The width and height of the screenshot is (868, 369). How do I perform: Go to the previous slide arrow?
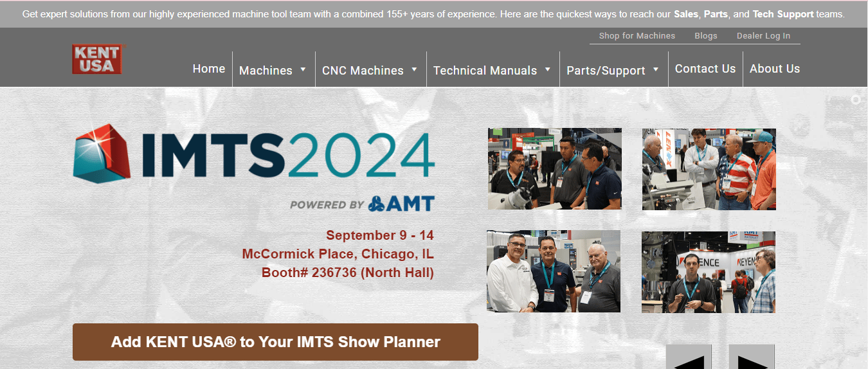click(689, 357)
